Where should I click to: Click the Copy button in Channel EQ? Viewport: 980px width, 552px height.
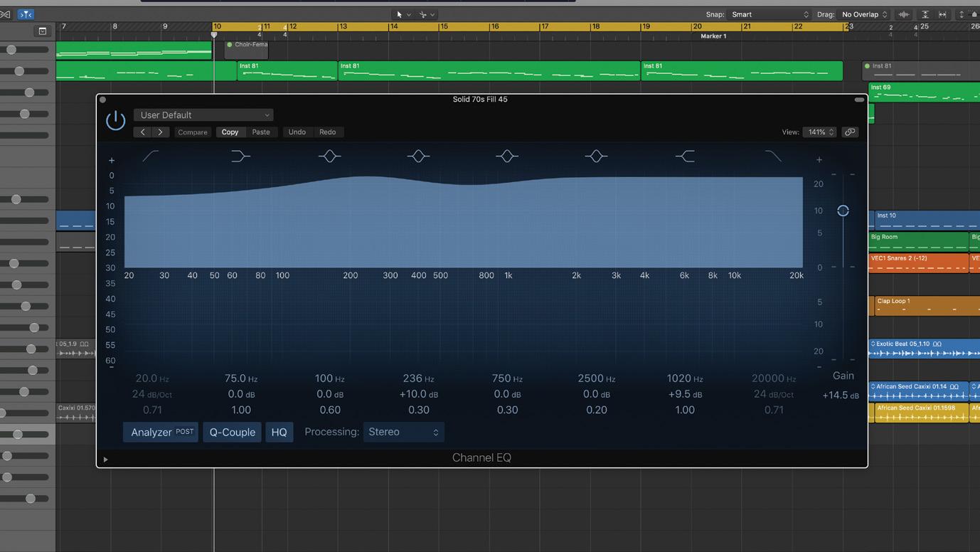[230, 132]
